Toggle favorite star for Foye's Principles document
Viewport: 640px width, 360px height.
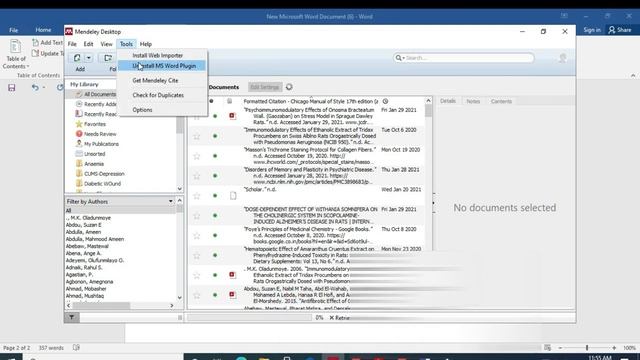[x=197, y=236]
